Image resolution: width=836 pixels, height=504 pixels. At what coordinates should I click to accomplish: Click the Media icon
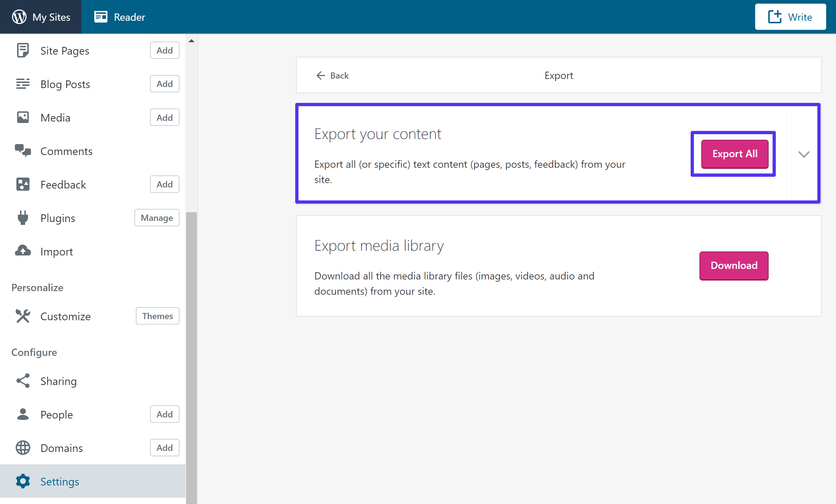(x=23, y=118)
